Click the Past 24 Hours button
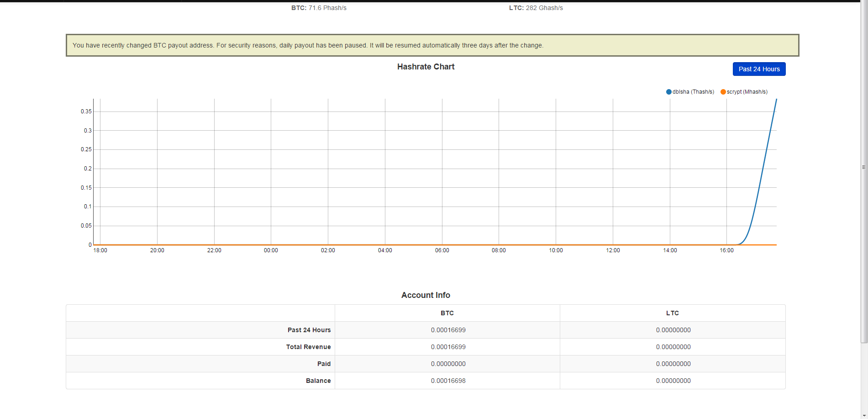Screen dimensions: 868x419 coord(759,69)
